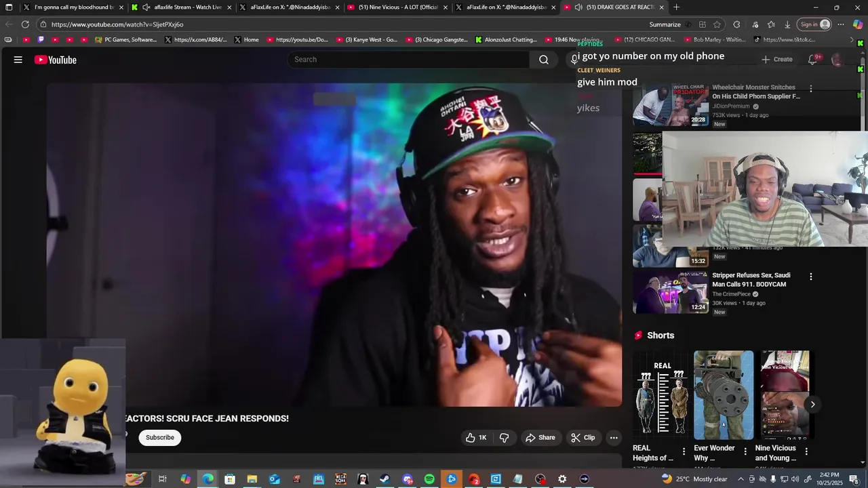Like the video with thumbs up
This screenshot has height=488, width=868.
coord(476,438)
